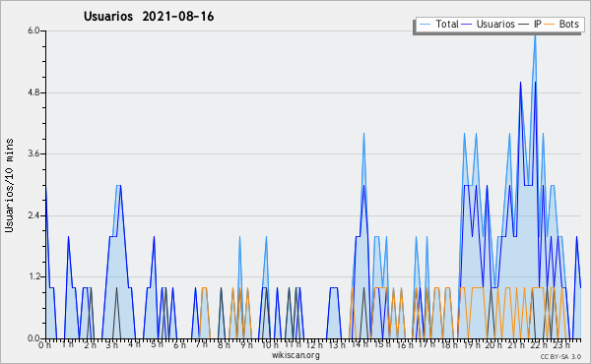The image size is (591, 364).
Task: Click the '7 h' x-axis label
Action: coord(202,344)
